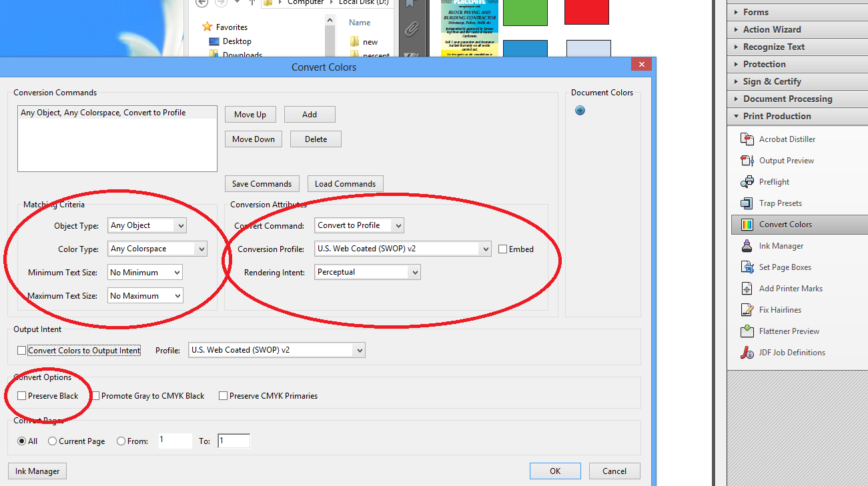Select Set Page Boxes tool
Viewport: 868px width, 486px height.
click(x=776, y=267)
